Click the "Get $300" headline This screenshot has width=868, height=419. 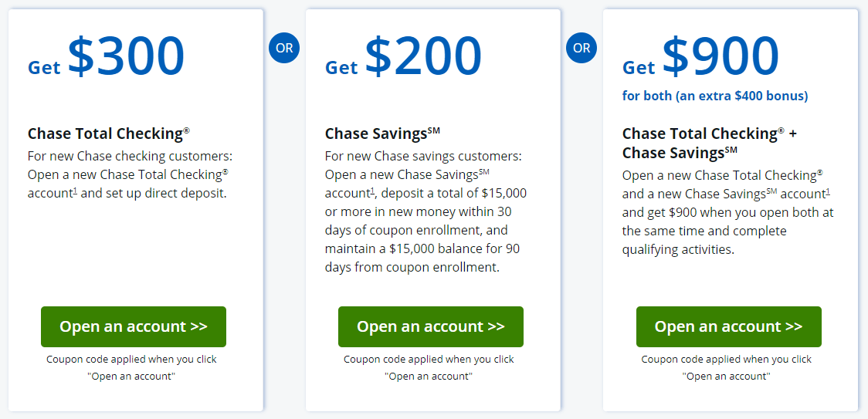point(107,57)
